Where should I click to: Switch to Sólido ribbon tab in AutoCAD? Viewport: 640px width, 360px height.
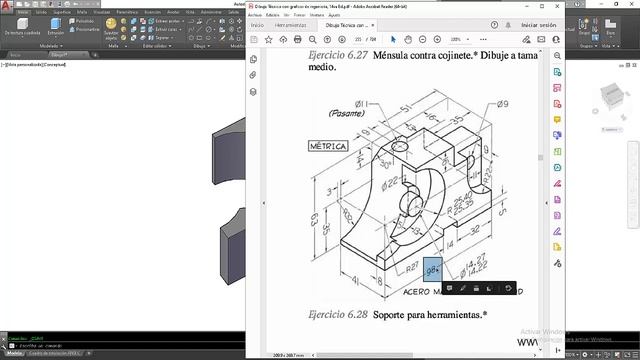tap(41, 12)
